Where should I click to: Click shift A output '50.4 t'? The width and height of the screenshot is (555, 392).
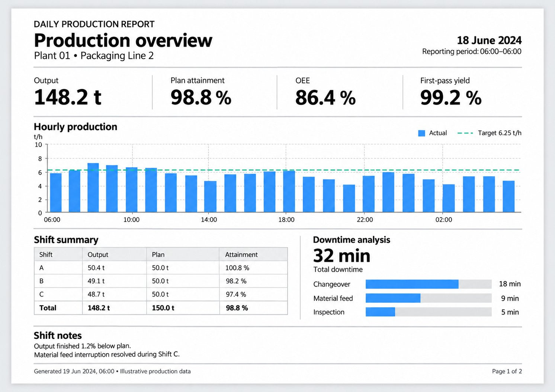[x=96, y=268]
